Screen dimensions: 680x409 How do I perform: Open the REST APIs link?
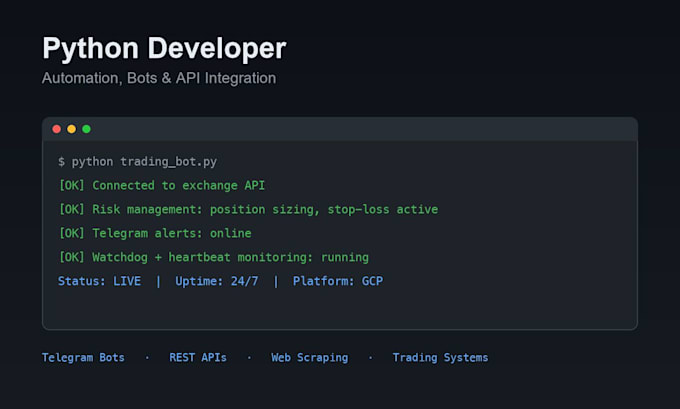click(198, 357)
